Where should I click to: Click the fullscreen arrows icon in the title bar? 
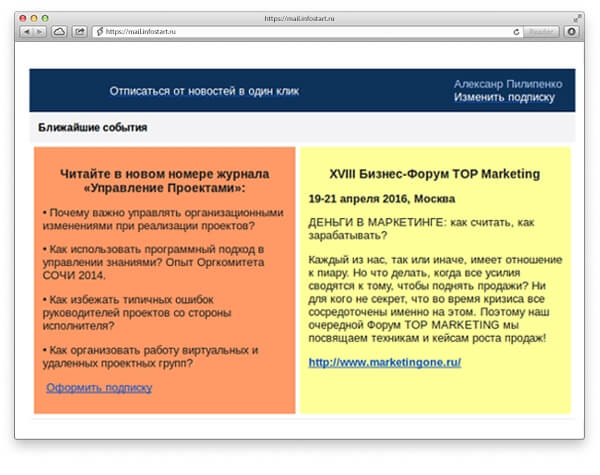coord(577,18)
